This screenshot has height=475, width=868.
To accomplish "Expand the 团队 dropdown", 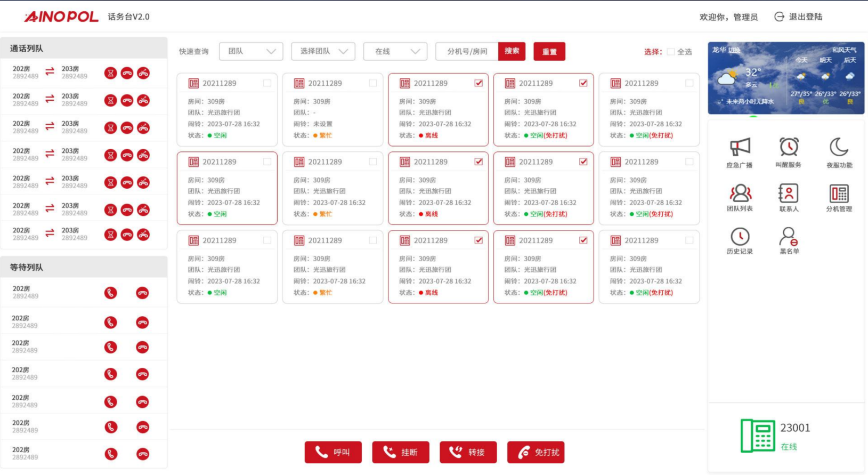I will tap(251, 52).
